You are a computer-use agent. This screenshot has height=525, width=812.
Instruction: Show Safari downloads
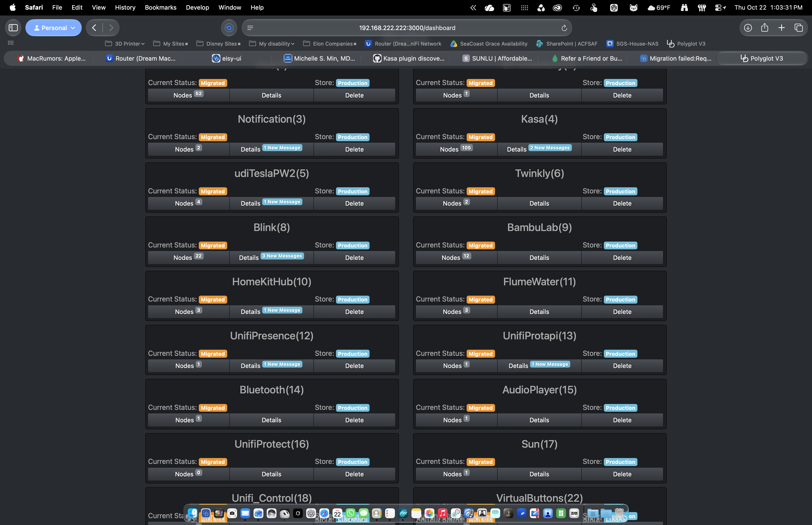pyautogui.click(x=748, y=28)
